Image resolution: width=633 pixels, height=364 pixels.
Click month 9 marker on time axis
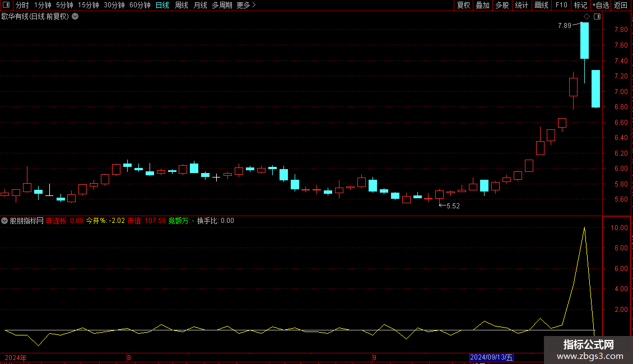[374, 357]
